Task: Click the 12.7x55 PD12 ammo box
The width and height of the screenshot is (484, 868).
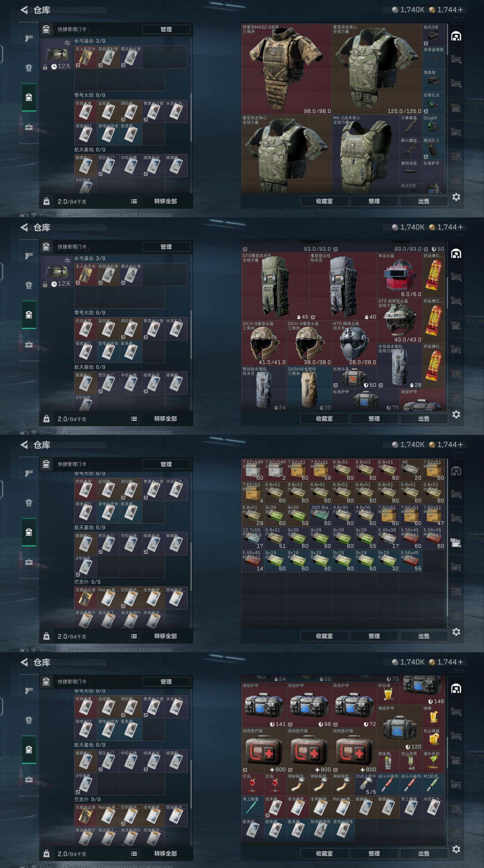Action: pos(253,538)
